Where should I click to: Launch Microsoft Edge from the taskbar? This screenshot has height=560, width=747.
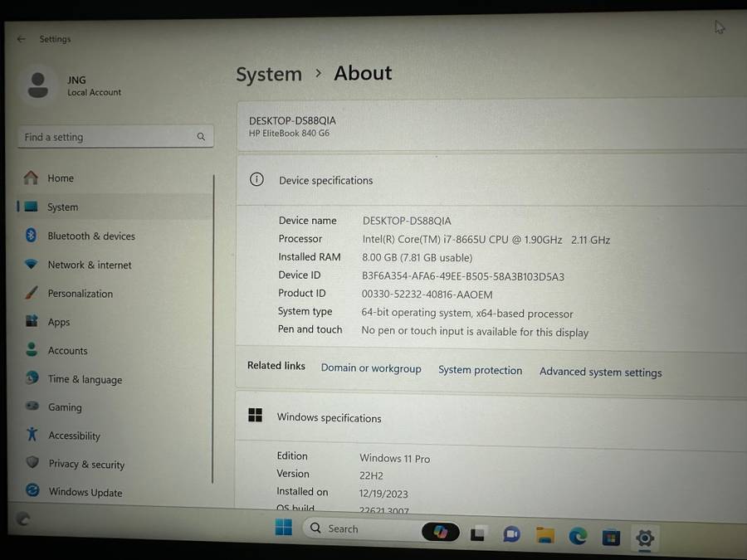[x=578, y=536]
